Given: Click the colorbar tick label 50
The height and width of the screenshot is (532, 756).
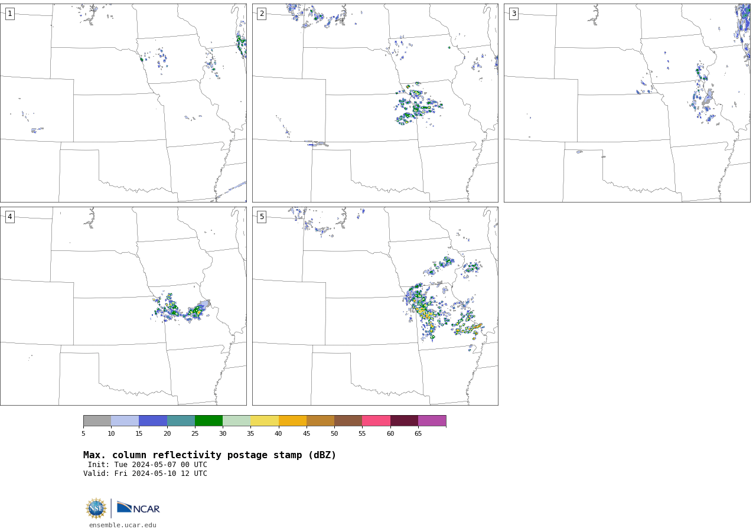Looking at the screenshot, I should pyautogui.click(x=334, y=434).
